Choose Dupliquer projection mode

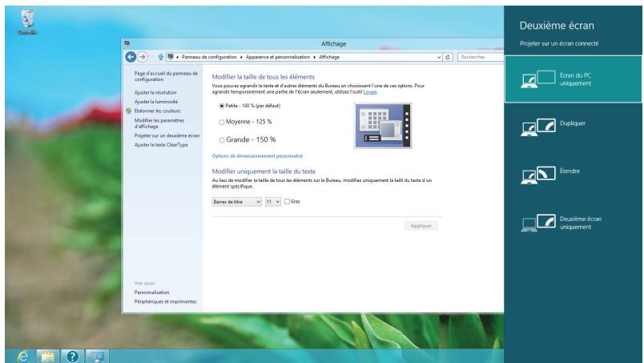(573, 127)
